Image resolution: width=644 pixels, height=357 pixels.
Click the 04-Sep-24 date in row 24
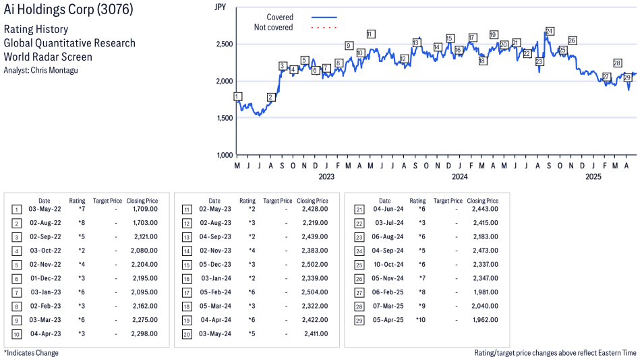[x=388, y=251]
